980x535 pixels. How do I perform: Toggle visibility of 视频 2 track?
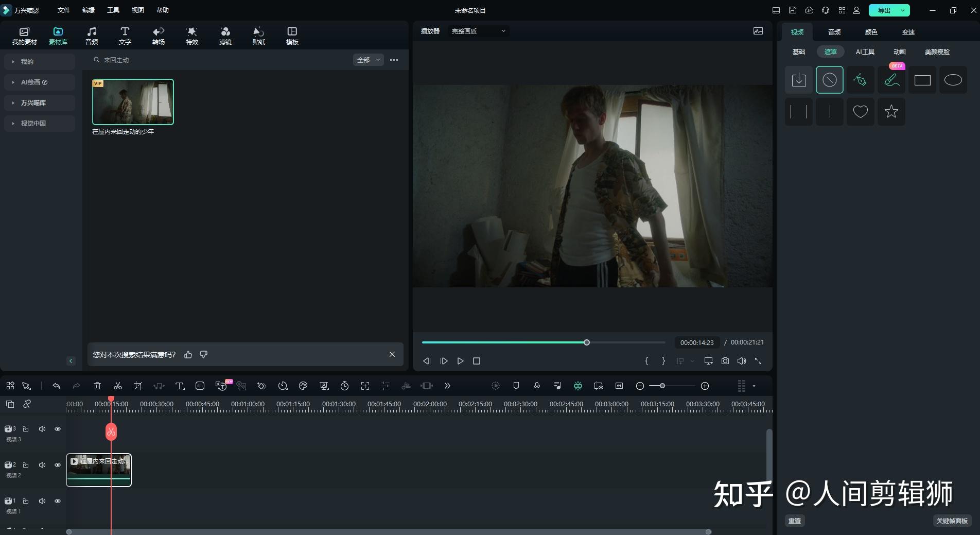pos(58,465)
